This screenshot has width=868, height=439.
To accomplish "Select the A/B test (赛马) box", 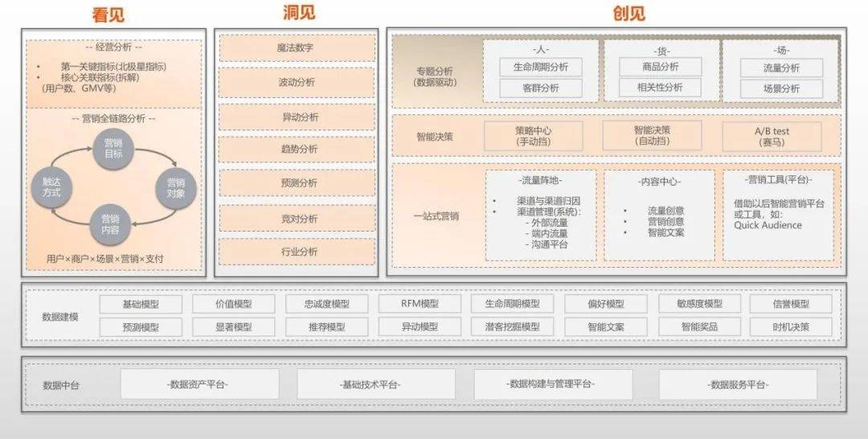I will point(771,136).
